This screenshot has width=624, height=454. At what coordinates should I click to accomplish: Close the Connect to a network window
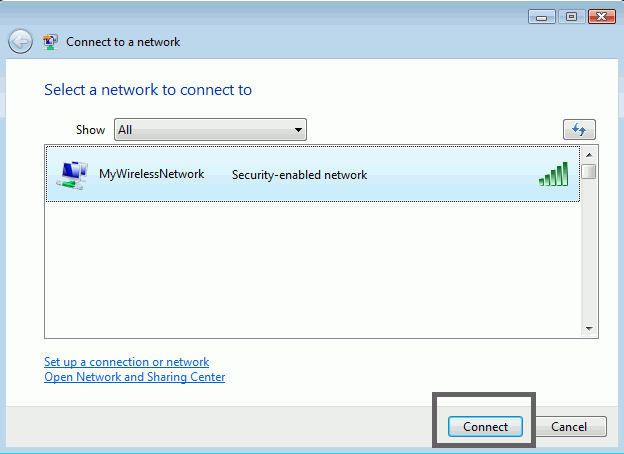pos(602,17)
